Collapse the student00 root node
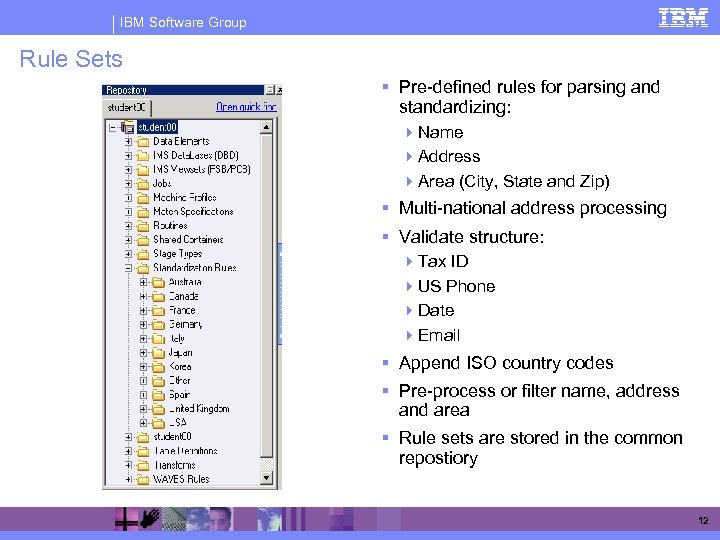This screenshot has height=540, width=720. click(x=112, y=128)
